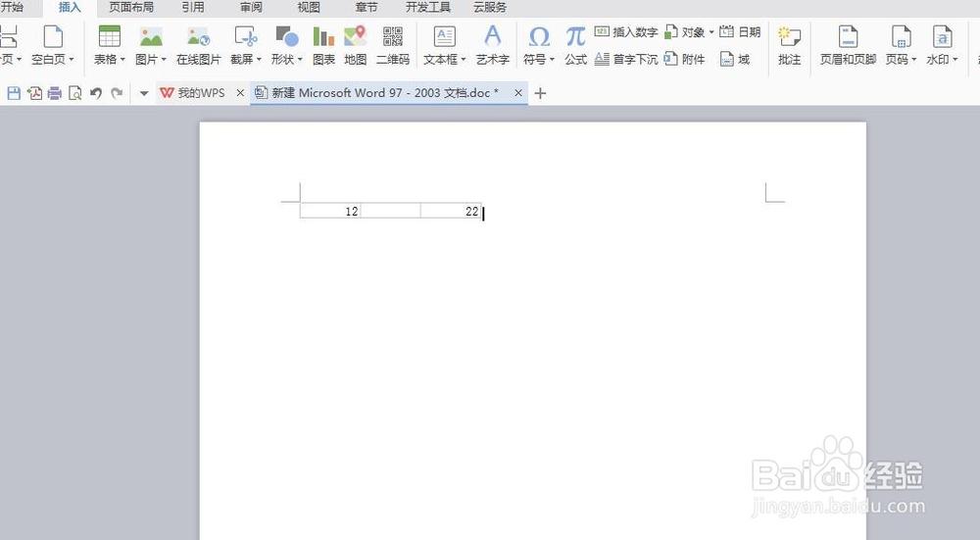Close the 我的WPS tab
This screenshot has height=540, width=980.
pos(240,93)
